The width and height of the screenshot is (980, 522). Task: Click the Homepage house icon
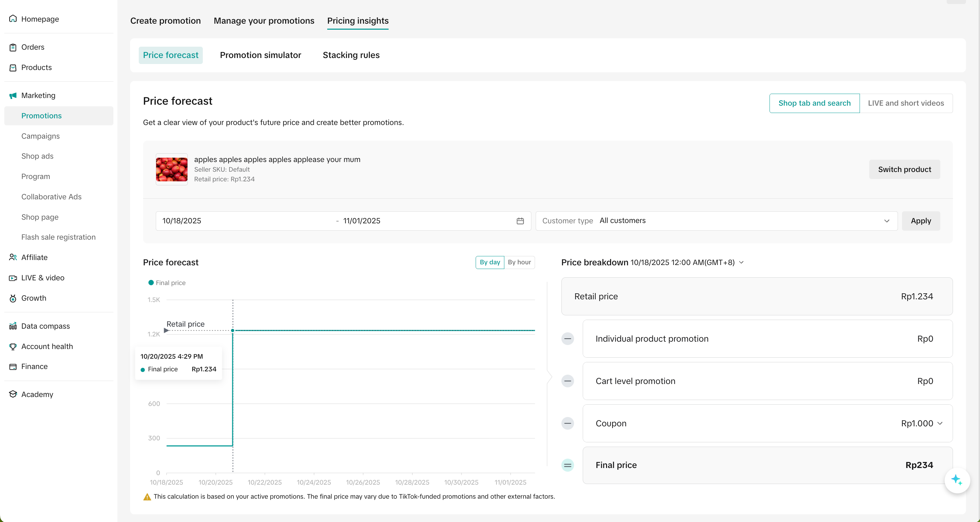(13, 19)
